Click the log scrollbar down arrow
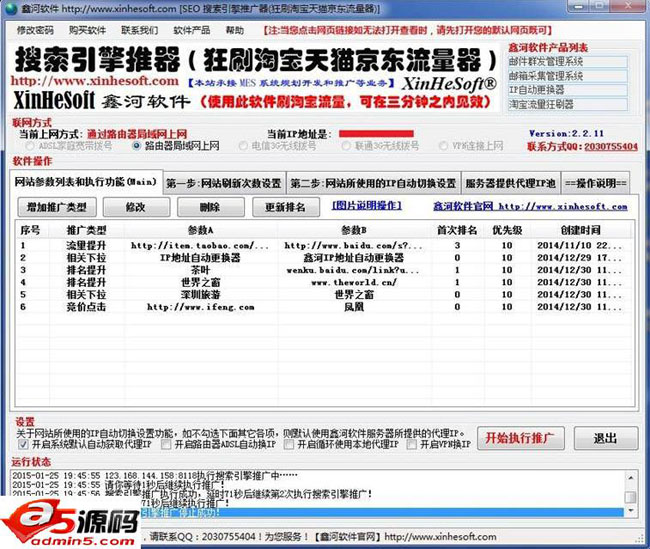The width and height of the screenshot is (650, 549). 631,510
